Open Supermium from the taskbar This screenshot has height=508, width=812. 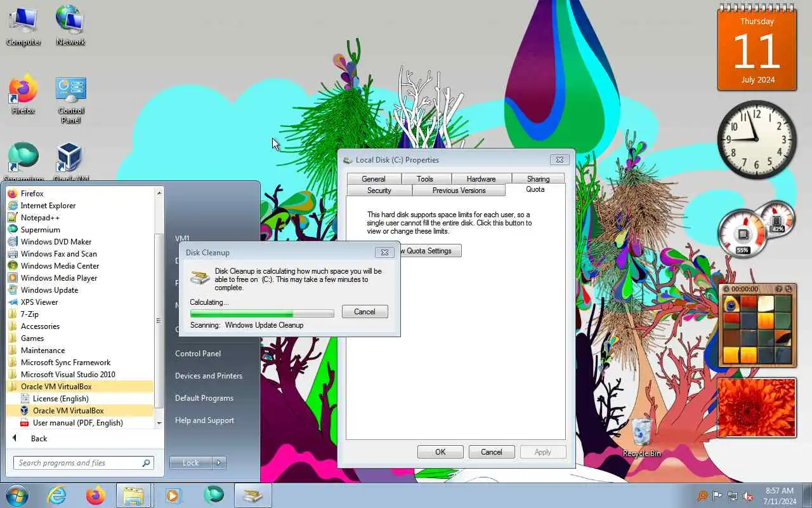pos(214,495)
